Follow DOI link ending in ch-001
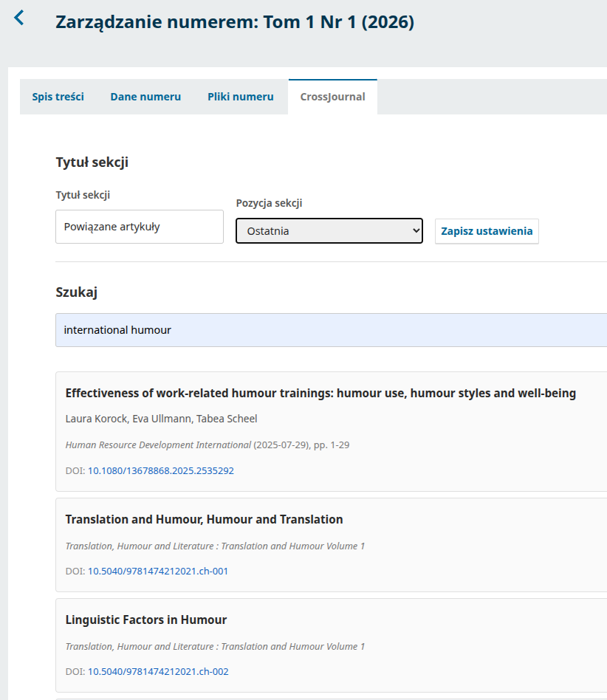The width and height of the screenshot is (607, 700). click(x=158, y=571)
